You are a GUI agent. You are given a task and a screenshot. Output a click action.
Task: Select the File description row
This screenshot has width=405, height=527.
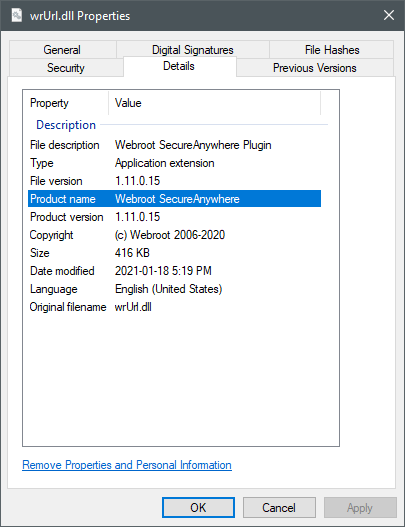174,145
